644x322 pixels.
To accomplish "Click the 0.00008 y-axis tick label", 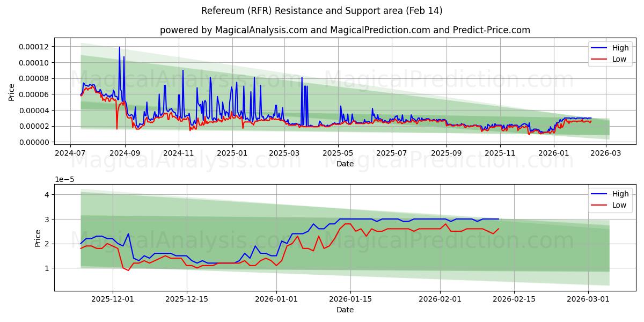I will tap(34, 78).
